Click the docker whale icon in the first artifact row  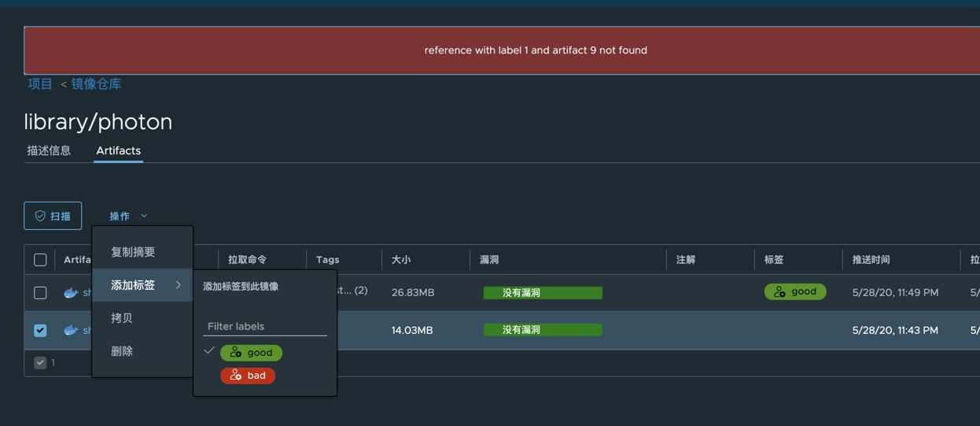(x=71, y=293)
